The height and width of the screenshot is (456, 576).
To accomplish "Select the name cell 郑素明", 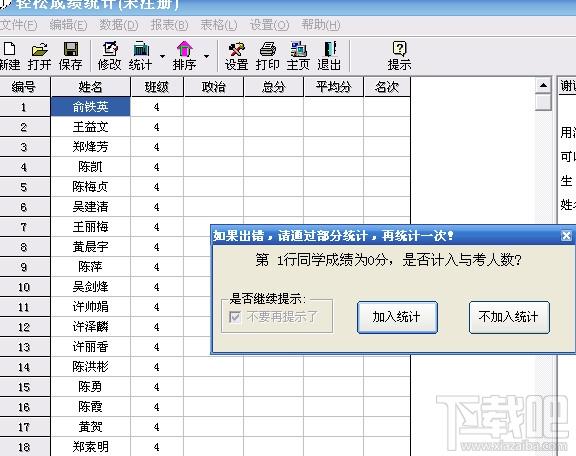I will pyautogui.click(x=90, y=447).
